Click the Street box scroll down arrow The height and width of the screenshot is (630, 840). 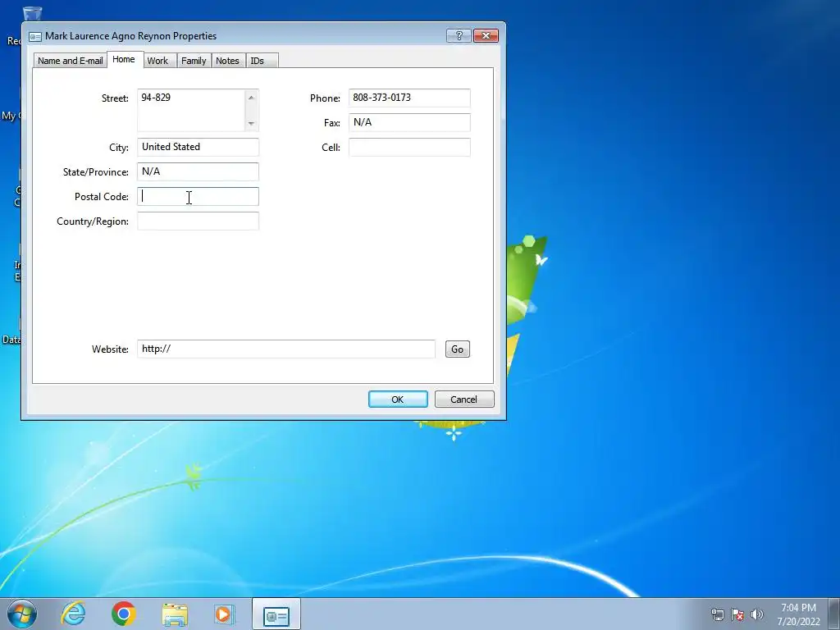(251, 124)
